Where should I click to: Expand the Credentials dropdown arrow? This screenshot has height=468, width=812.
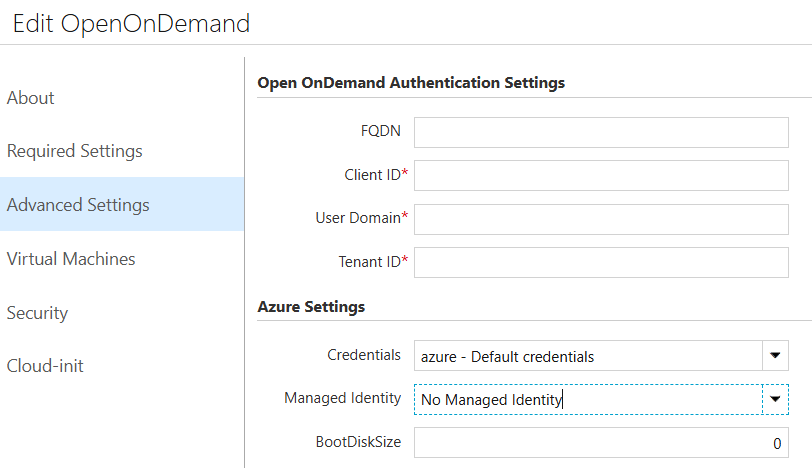coord(775,356)
